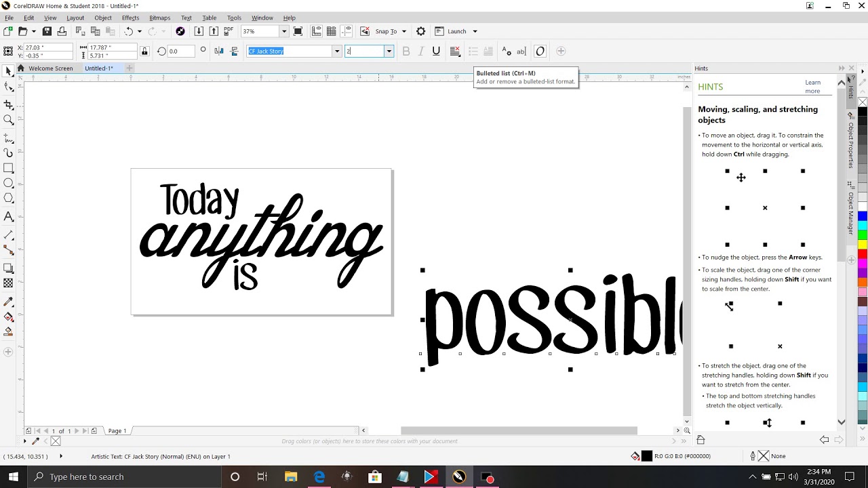Select the Interactive Fill tool

(x=8, y=317)
